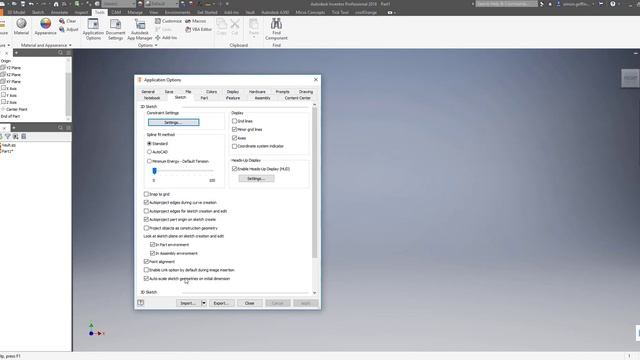Click the search icon in the model browser header

(x=60, y=53)
